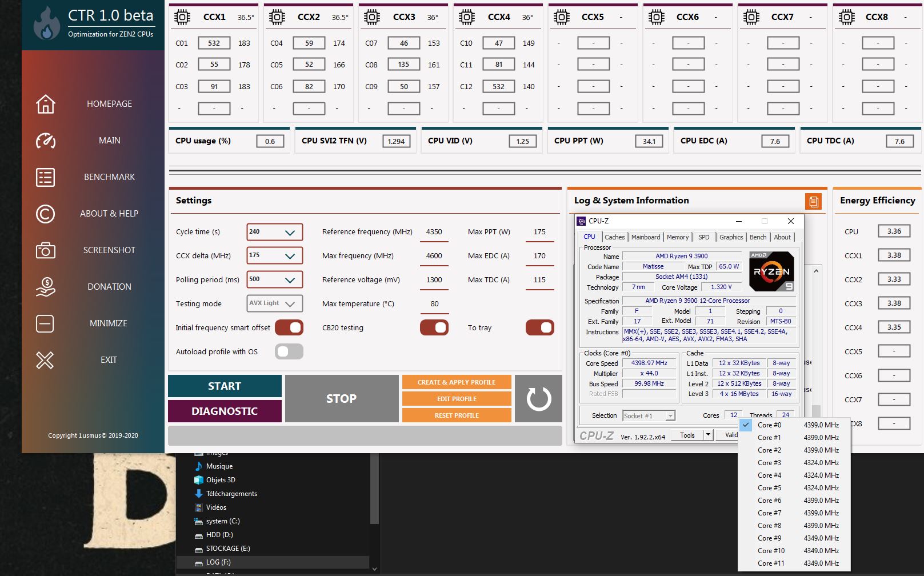Image resolution: width=924 pixels, height=576 pixels.
Task: Switch to the CPU tab in CPU-Z
Action: click(589, 237)
